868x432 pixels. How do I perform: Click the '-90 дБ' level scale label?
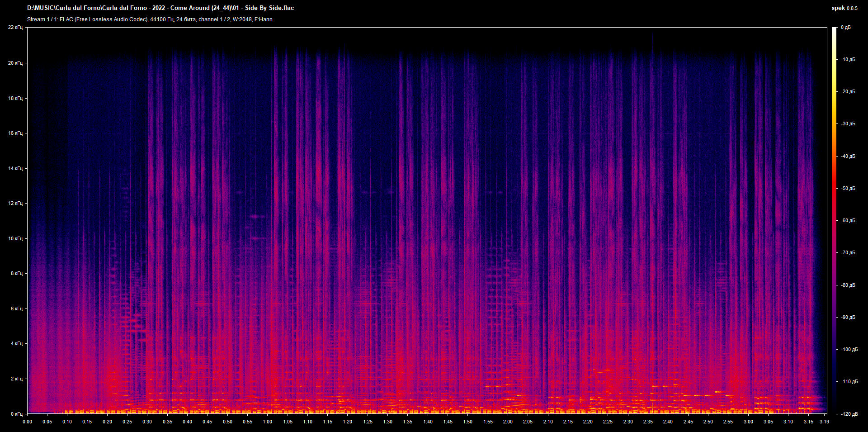848,318
